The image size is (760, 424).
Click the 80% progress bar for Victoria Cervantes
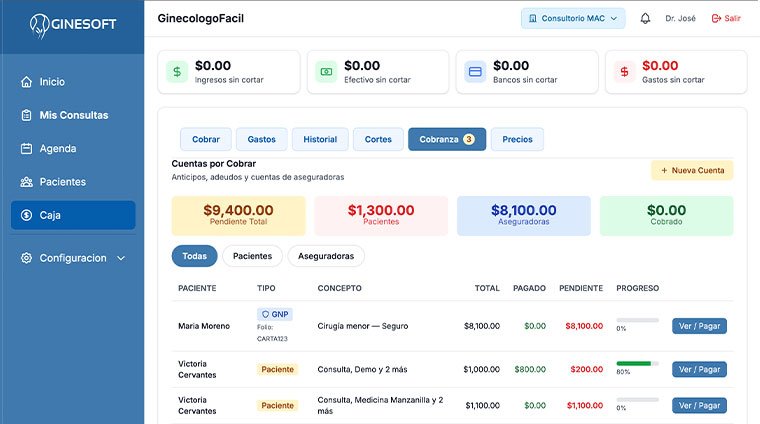click(x=637, y=363)
